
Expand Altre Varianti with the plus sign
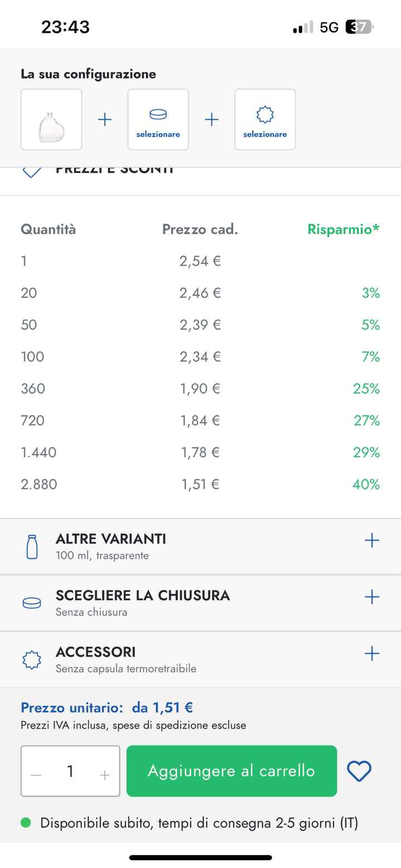[371, 540]
